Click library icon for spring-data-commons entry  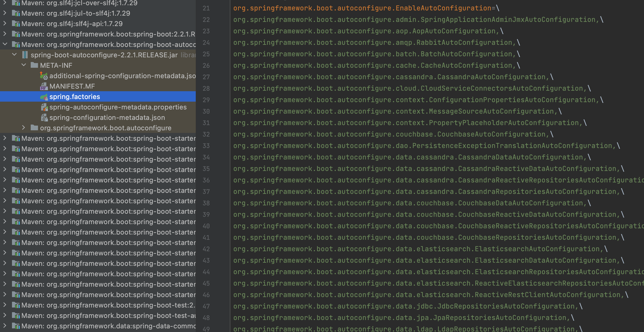click(x=16, y=326)
